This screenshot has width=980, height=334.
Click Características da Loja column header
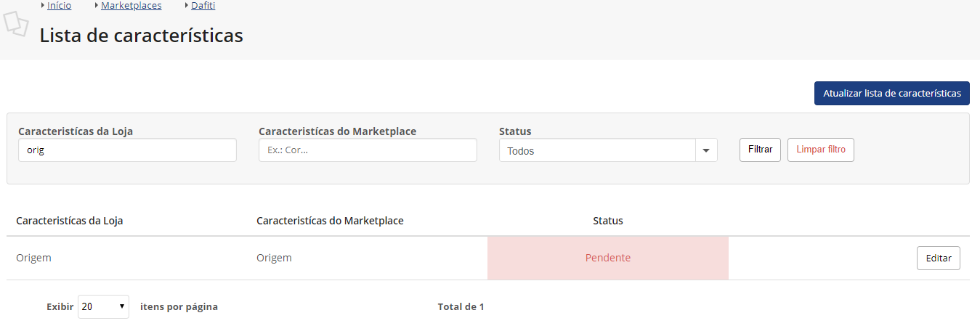tap(69, 221)
